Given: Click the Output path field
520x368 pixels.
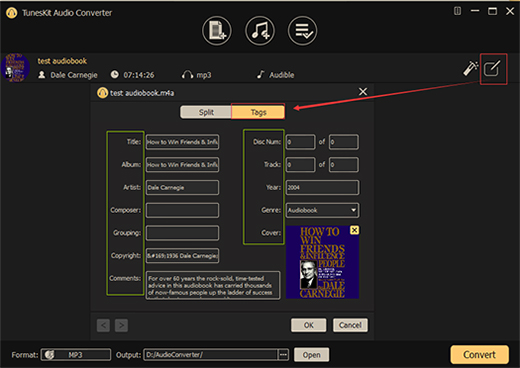Looking at the screenshot, I should [x=211, y=355].
